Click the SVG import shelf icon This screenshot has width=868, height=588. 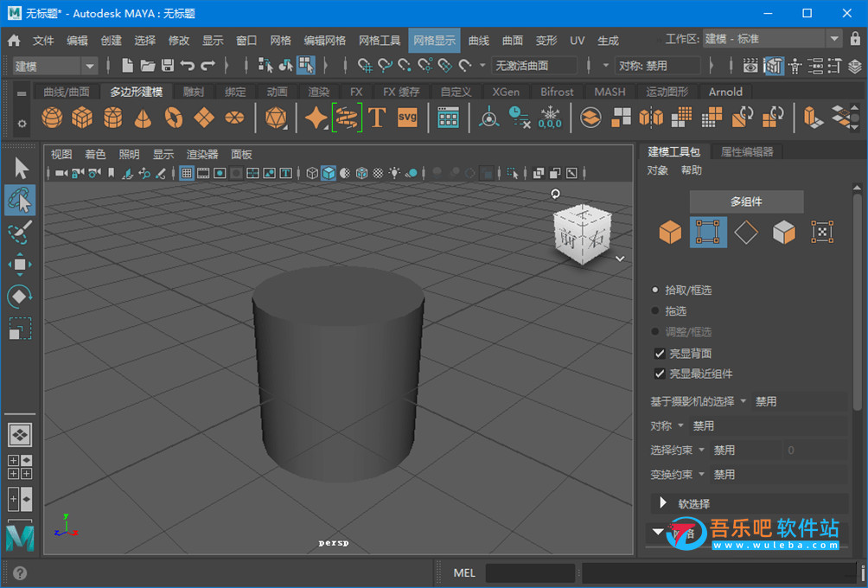(407, 118)
